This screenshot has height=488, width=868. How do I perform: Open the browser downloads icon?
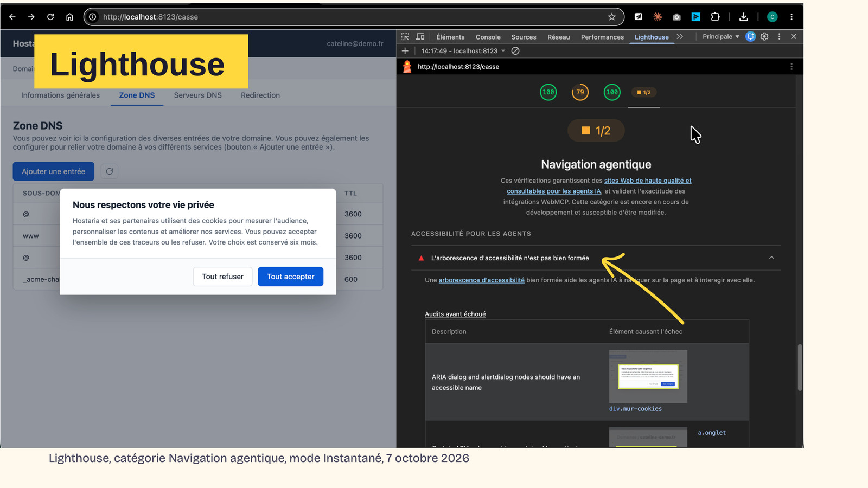744,17
